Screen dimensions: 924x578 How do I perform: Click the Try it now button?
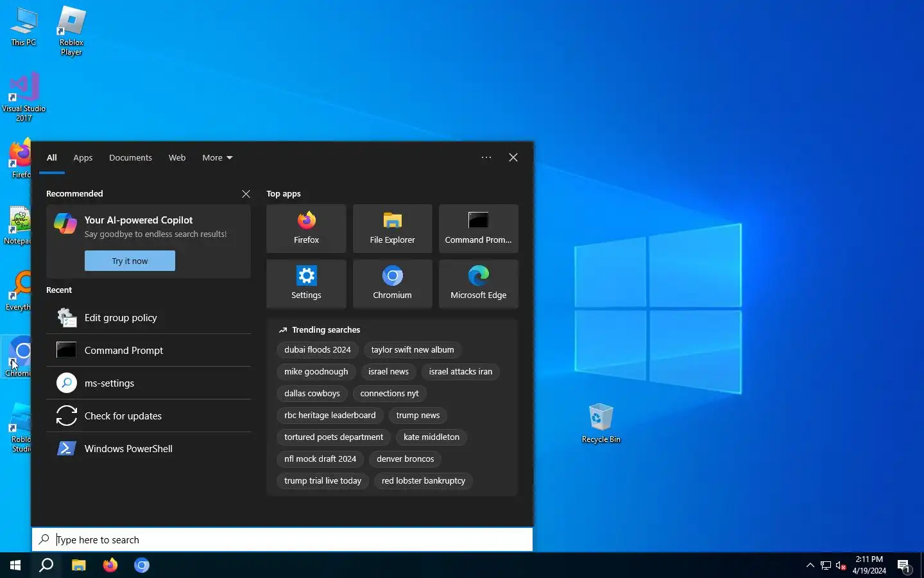point(130,261)
